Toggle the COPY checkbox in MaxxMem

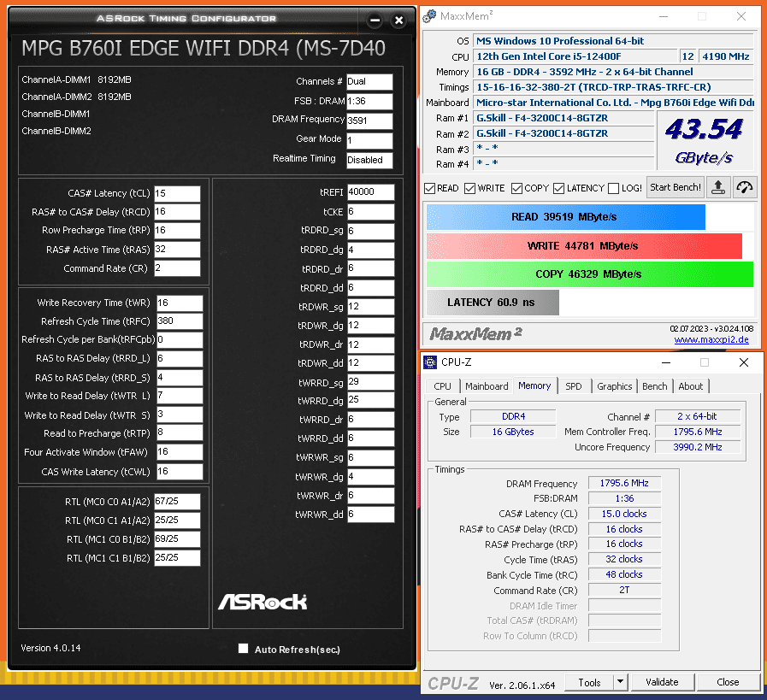click(516, 188)
